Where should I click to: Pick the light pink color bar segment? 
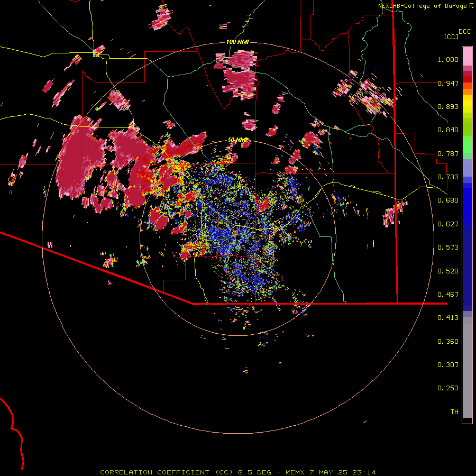(467, 56)
